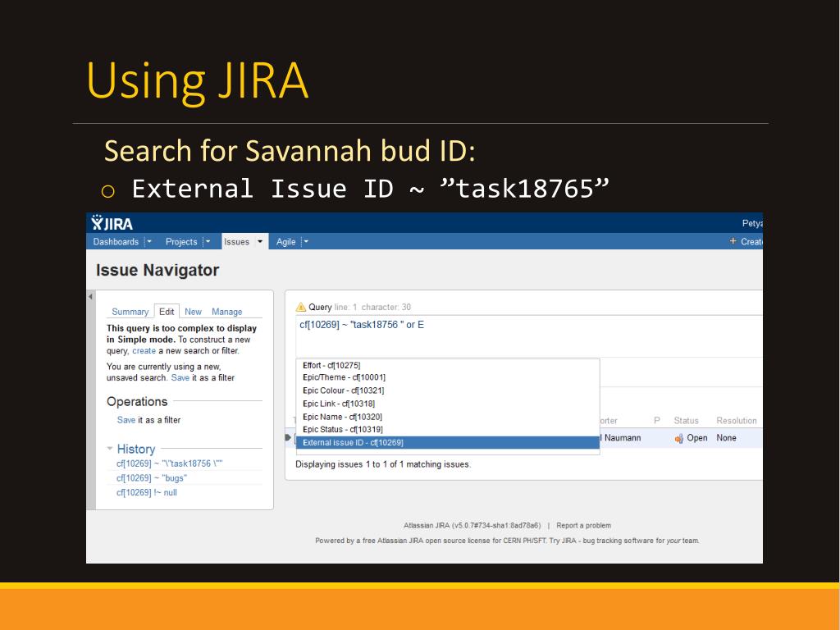Image resolution: width=840 pixels, height=630 pixels.
Task: Click the 'line: 1 character: 30' indicator
Action: tap(372, 307)
